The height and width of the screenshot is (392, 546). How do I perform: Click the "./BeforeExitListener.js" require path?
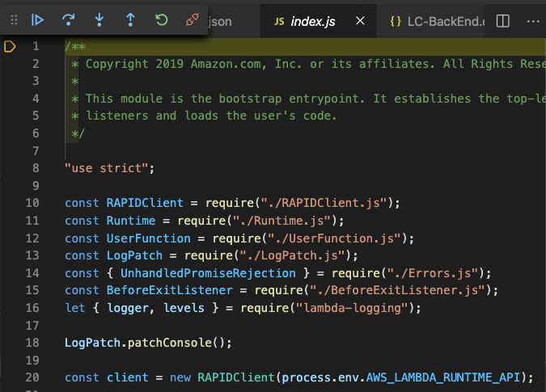(398, 290)
